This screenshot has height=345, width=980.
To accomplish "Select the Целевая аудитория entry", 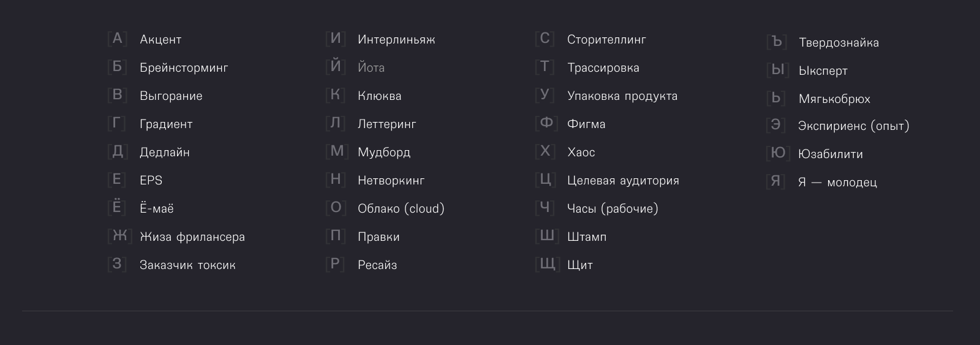I will click(623, 181).
